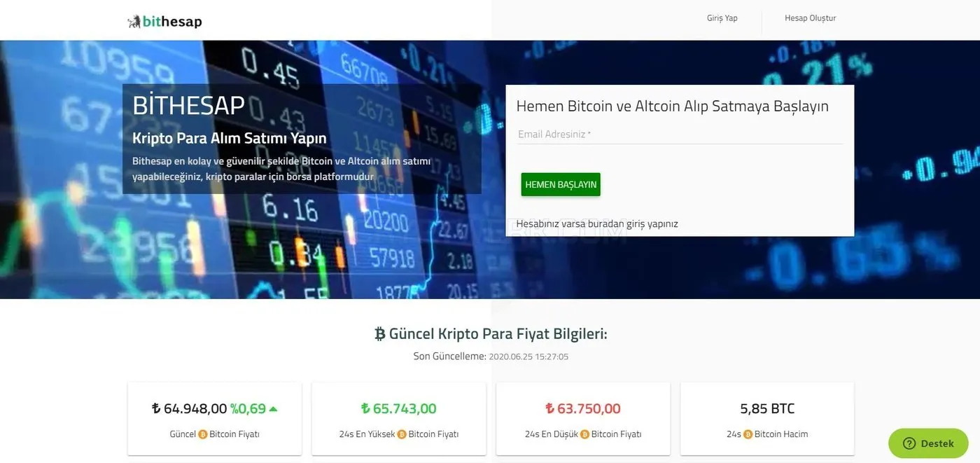980x463 pixels.
Task: Click the BİTHESAP hero title
Action: [188, 106]
